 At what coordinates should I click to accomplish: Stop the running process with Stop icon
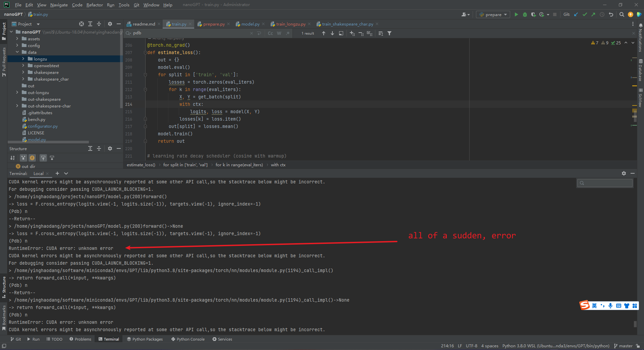[555, 14]
